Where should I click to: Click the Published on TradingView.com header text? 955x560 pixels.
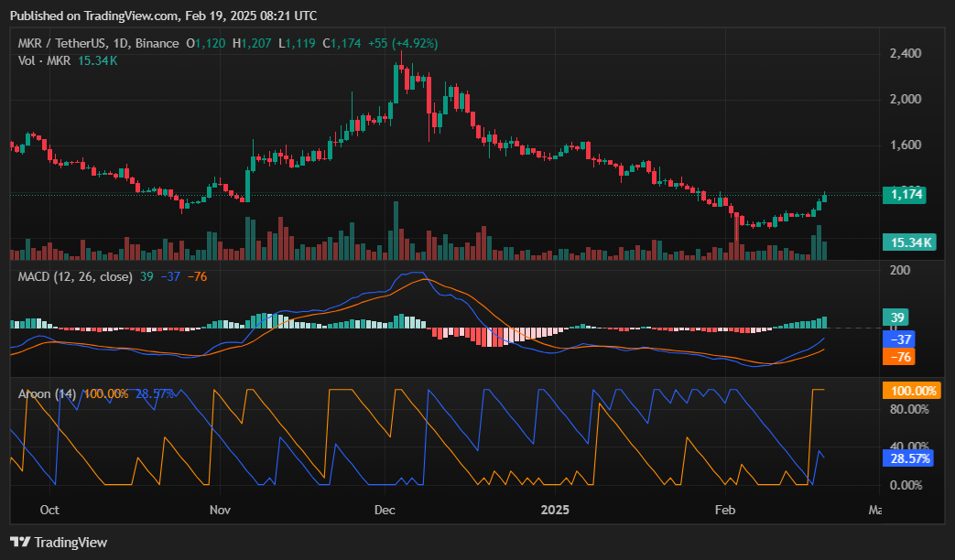(x=163, y=16)
